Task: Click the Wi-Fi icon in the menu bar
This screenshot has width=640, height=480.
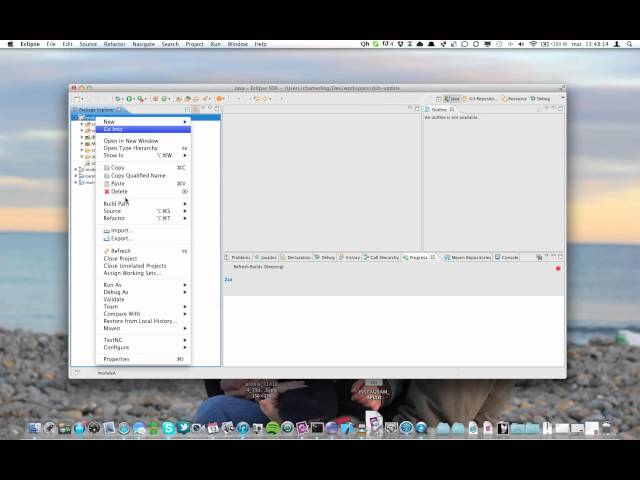Action: [x=533, y=44]
